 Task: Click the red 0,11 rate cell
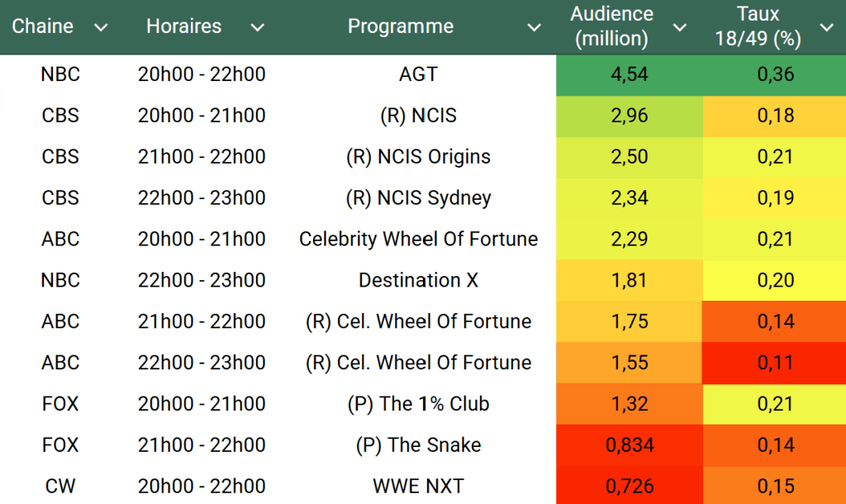click(x=775, y=363)
